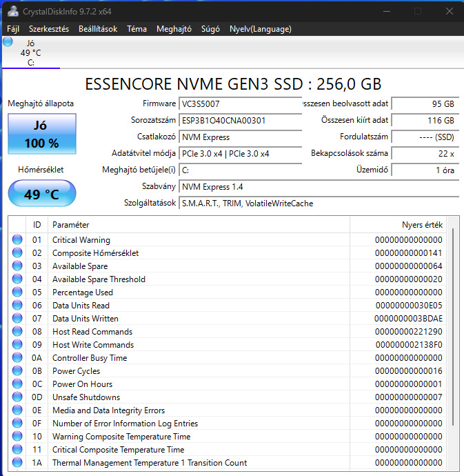Click raw value 0000000221290
Image resolution: width=464 pixels, height=476 pixels.
click(x=408, y=332)
